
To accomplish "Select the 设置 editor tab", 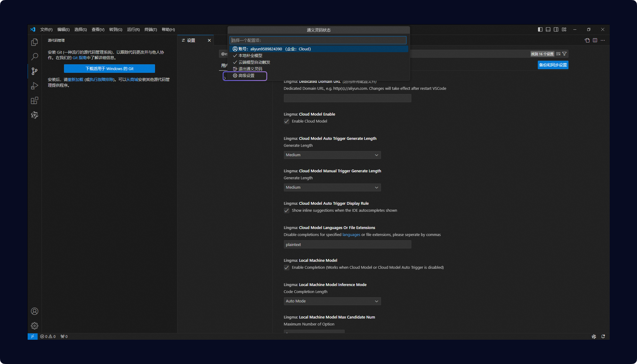I will click(196, 40).
